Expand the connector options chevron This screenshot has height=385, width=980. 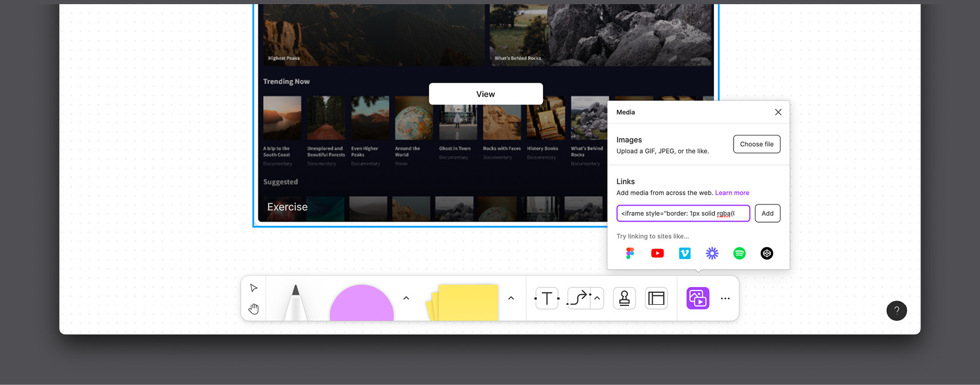coord(597,298)
